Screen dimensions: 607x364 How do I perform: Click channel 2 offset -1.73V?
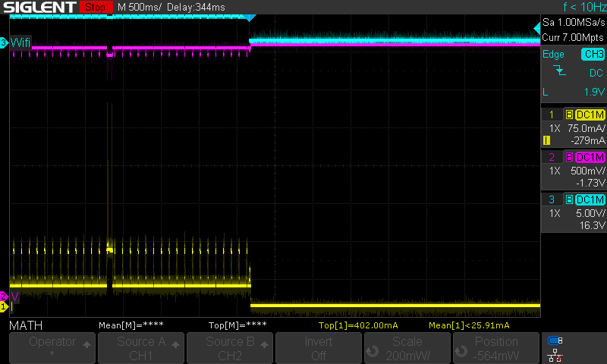(x=590, y=183)
